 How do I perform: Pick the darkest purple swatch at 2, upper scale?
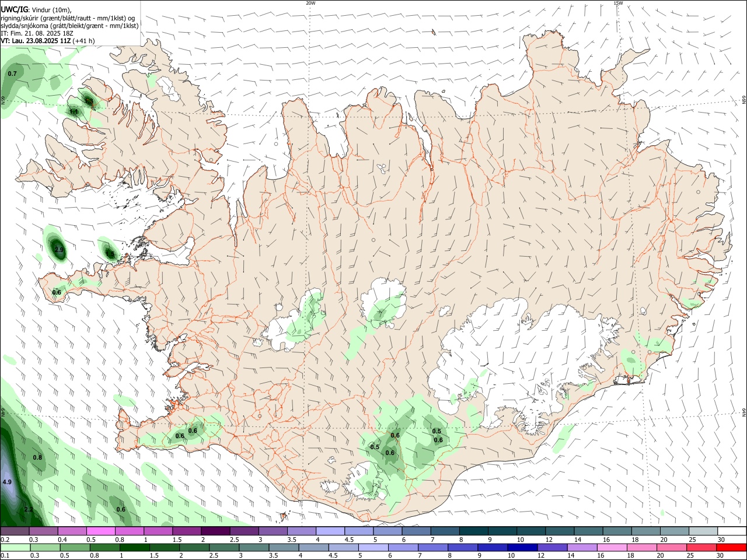(x=215, y=531)
